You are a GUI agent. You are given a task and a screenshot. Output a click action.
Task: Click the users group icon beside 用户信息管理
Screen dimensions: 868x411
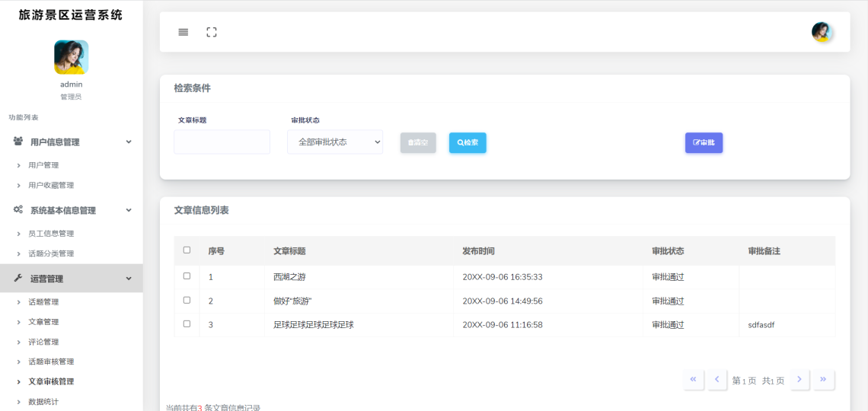click(x=18, y=142)
